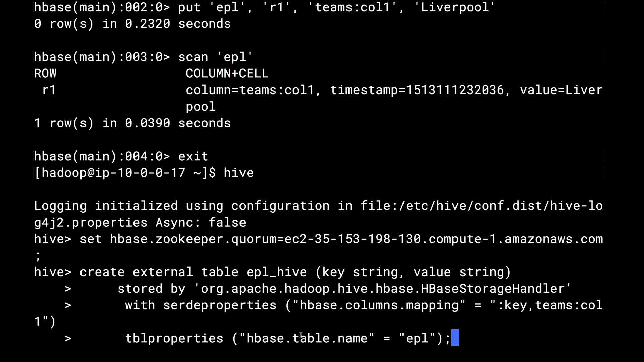Screen dimensions: 644x362
Task: Click the hbase(main):003:0> prompt
Action: (102, 57)
